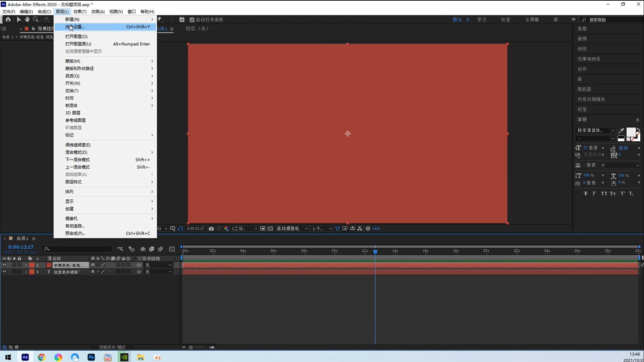Open the active camera view dropdown
The height and width of the screenshot is (362, 644).
tap(292, 229)
